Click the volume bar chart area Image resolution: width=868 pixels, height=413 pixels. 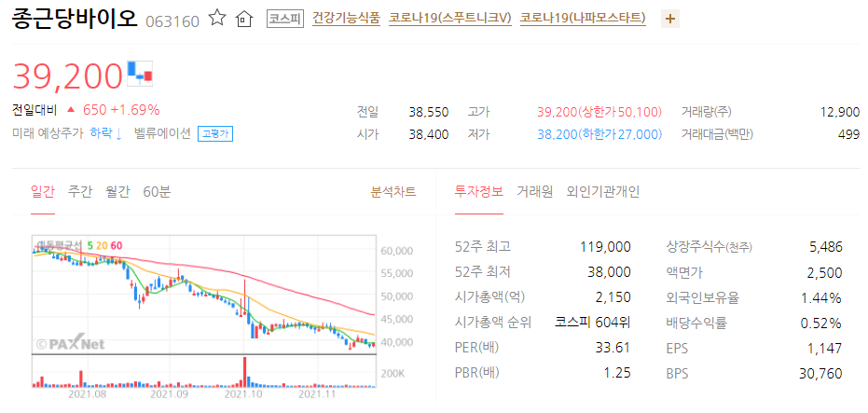click(x=203, y=371)
